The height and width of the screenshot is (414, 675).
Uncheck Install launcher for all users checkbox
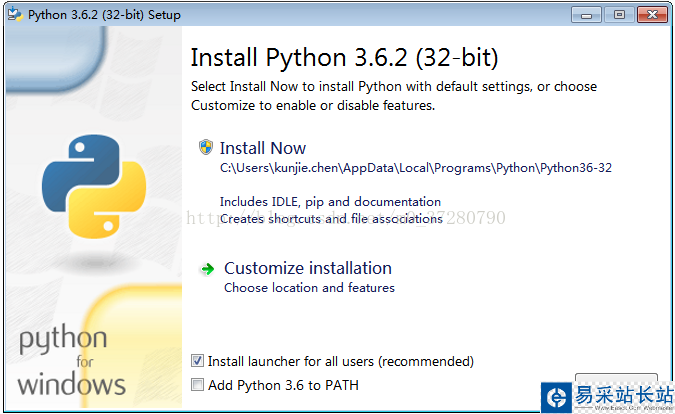click(197, 361)
